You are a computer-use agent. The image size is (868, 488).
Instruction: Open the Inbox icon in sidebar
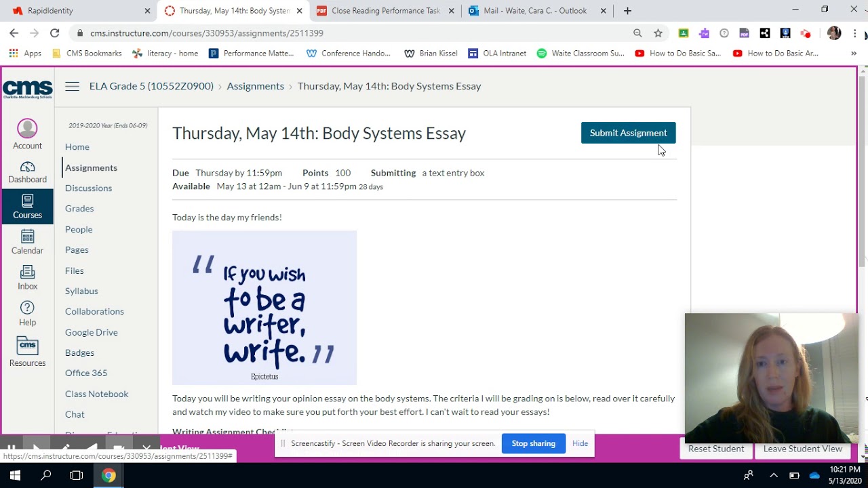click(27, 278)
